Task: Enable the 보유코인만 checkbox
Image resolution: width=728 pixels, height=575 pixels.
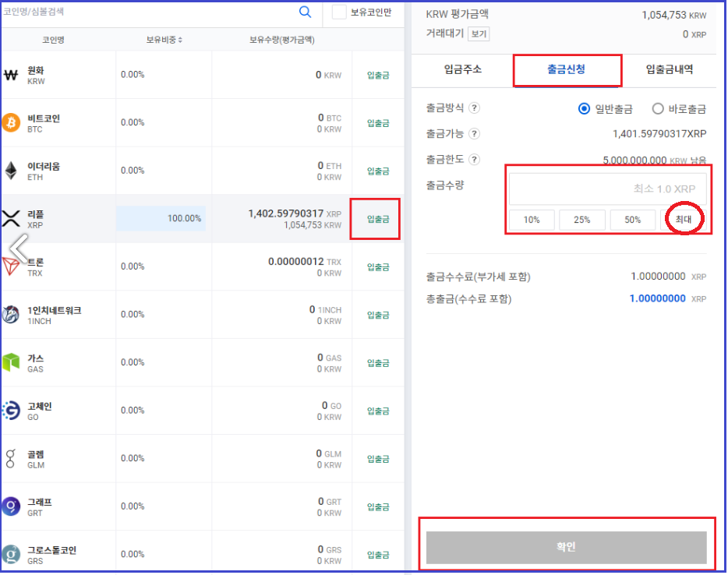Action: point(340,12)
